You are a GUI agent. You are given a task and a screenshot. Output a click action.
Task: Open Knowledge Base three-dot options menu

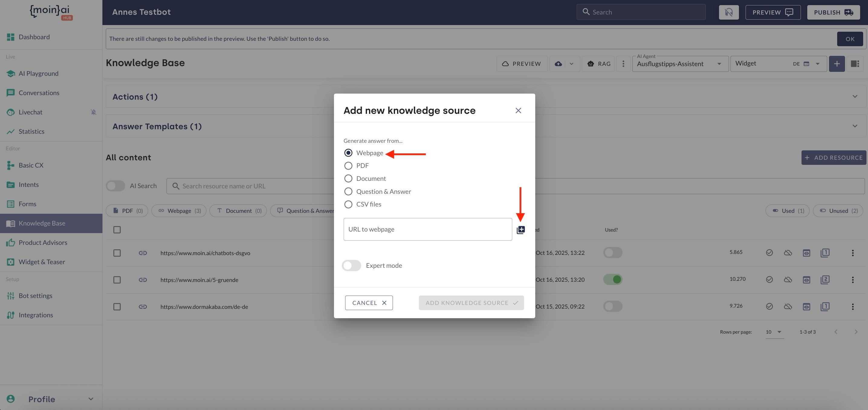point(623,64)
